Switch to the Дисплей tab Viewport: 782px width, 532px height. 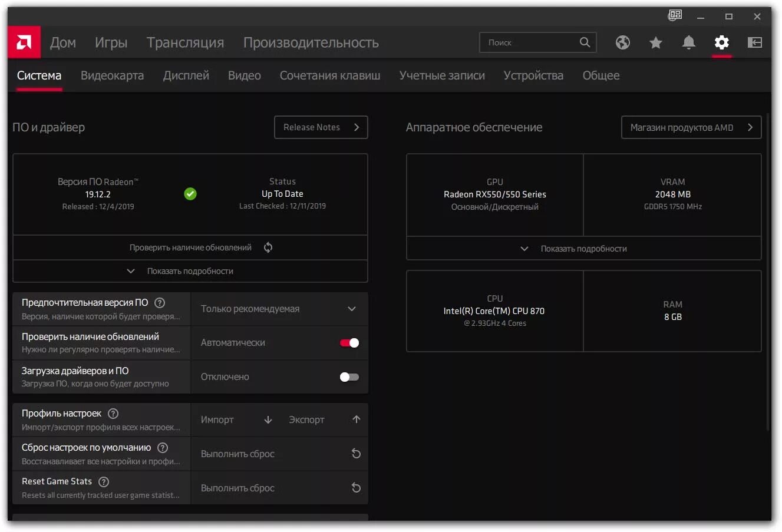pyautogui.click(x=186, y=75)
